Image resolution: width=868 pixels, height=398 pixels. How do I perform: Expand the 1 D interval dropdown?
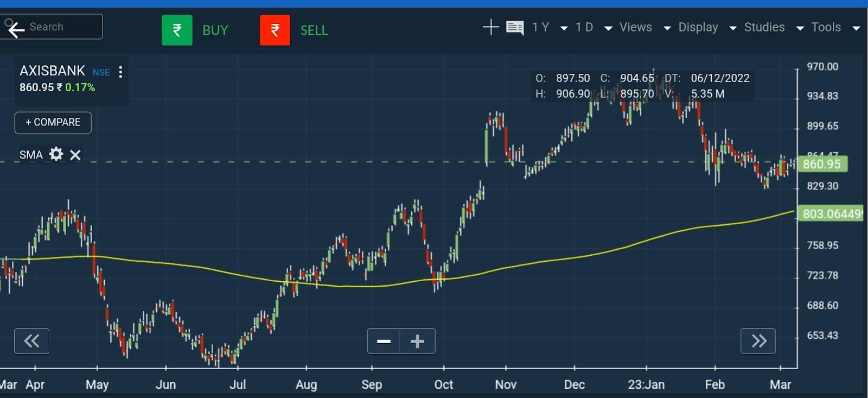pyautogui.click(x=593, y=28)
